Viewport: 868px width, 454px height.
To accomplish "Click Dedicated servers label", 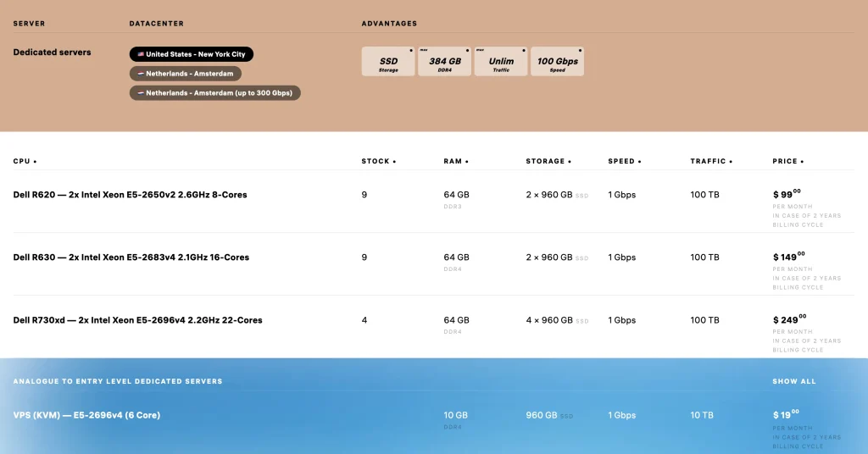I will [x=52, y=53].
